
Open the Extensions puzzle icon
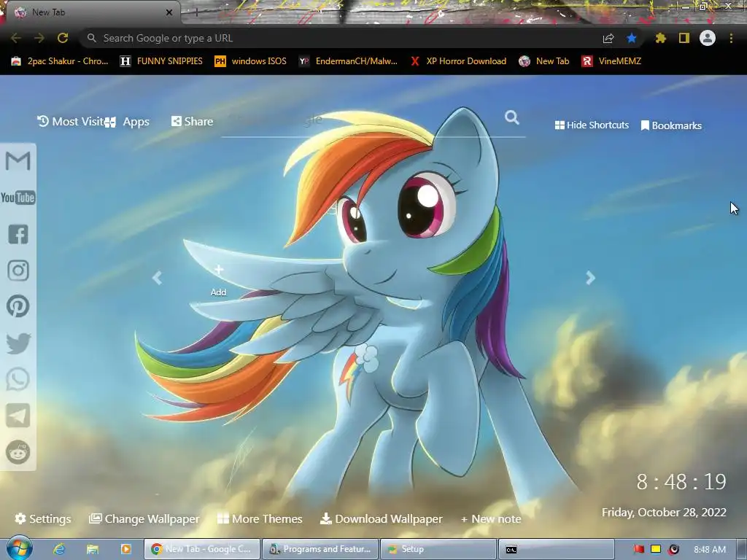tap(660, 38)
